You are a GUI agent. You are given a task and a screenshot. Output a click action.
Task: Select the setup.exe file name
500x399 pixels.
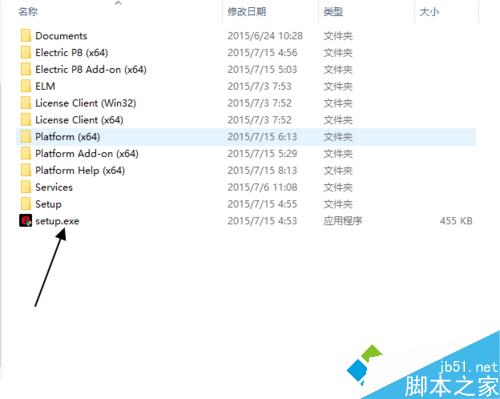coord(57,221)
